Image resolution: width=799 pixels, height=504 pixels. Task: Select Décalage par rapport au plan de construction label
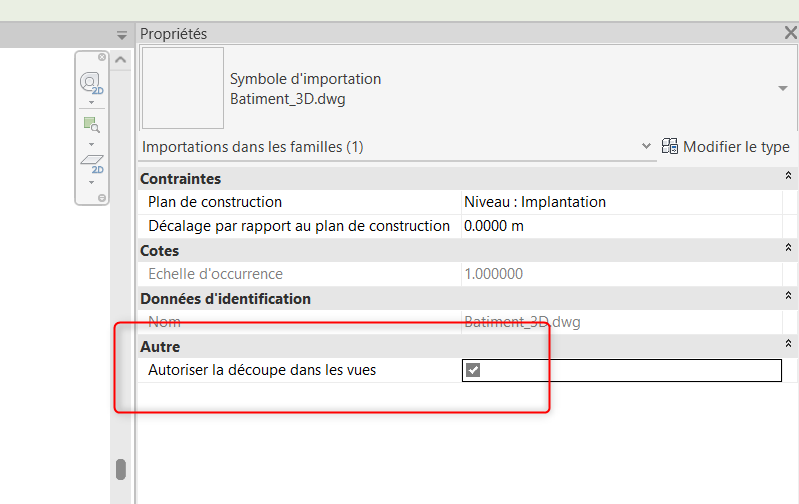[299, 226]
